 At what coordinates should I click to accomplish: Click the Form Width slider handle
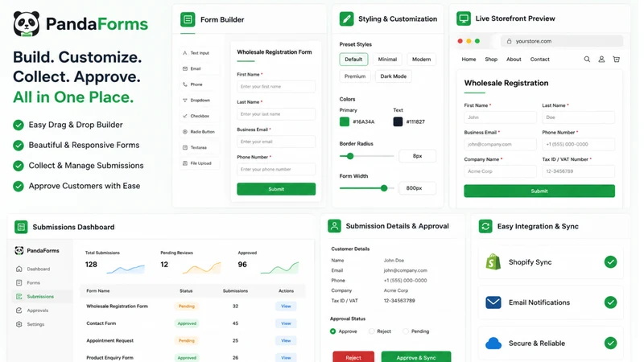point(384,188)
